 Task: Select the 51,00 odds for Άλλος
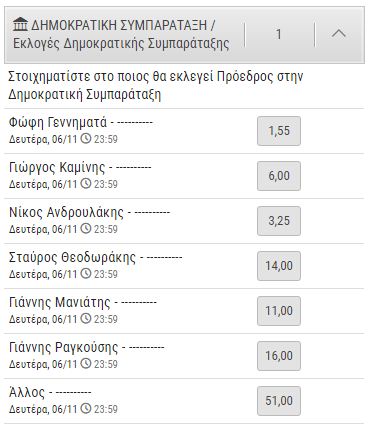[x=279, y=401]
